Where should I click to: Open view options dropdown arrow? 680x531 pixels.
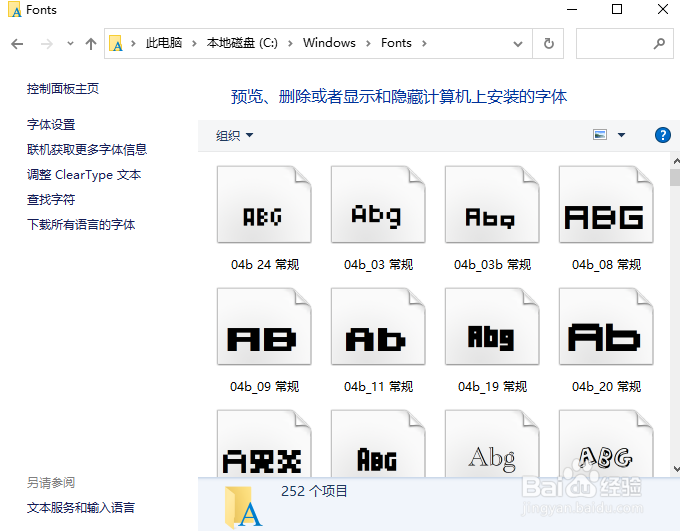pos(621,135)
